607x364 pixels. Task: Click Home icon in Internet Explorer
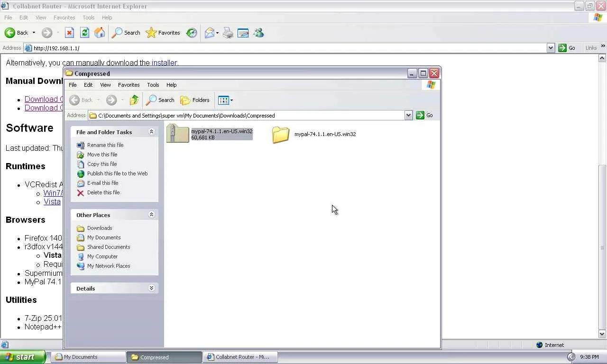tap(100, 33)
